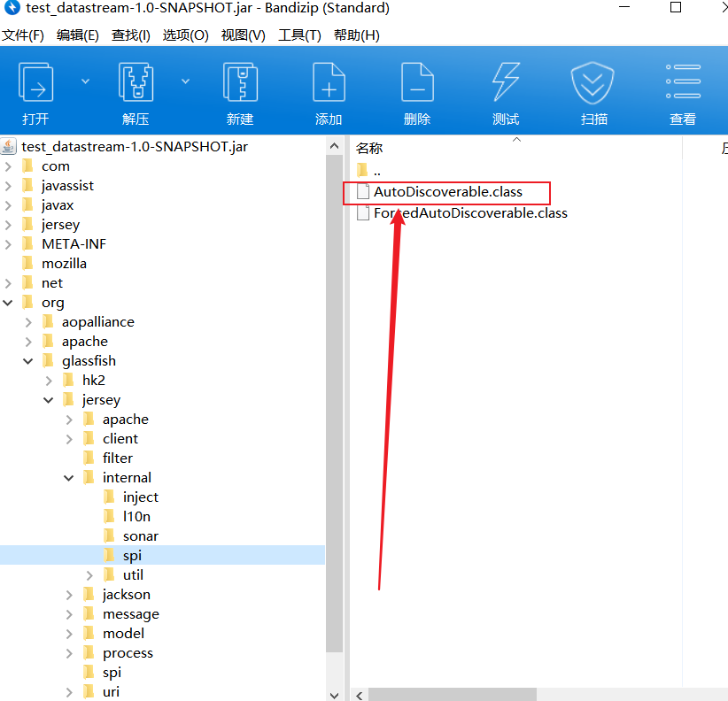Click the AutoDiscoverable.class file icon
The height and width of the screenshot is (701, 728).
click(x=363, y=191)
